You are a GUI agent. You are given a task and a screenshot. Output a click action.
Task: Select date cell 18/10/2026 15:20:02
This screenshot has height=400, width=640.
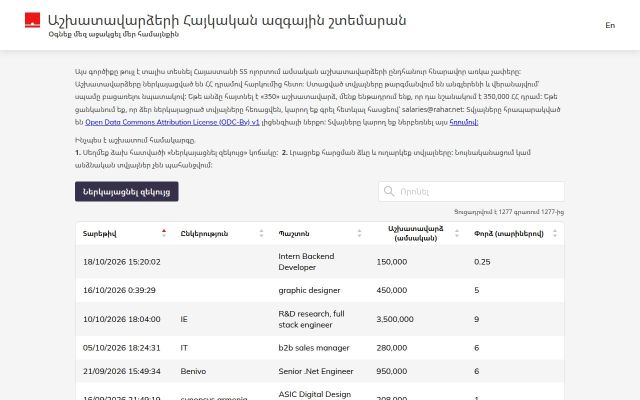124,262
